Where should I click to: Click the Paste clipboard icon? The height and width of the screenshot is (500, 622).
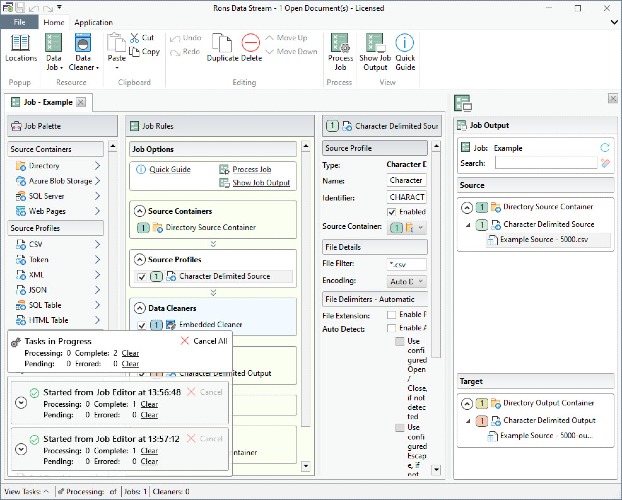click(x=116, y=43)
